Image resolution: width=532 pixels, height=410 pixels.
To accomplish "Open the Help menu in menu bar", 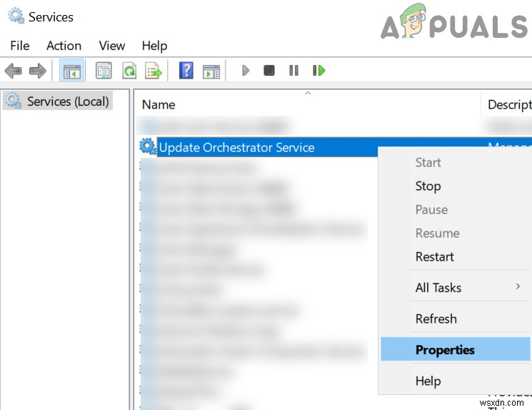I will click(154, 46).
